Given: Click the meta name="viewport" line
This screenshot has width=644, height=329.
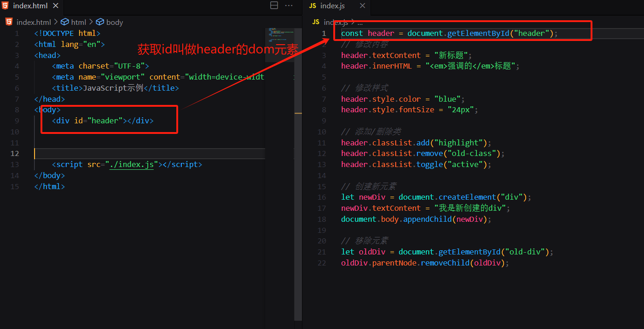Looking at the screenshot, I should pyautogui.click(x=158, y=77).
